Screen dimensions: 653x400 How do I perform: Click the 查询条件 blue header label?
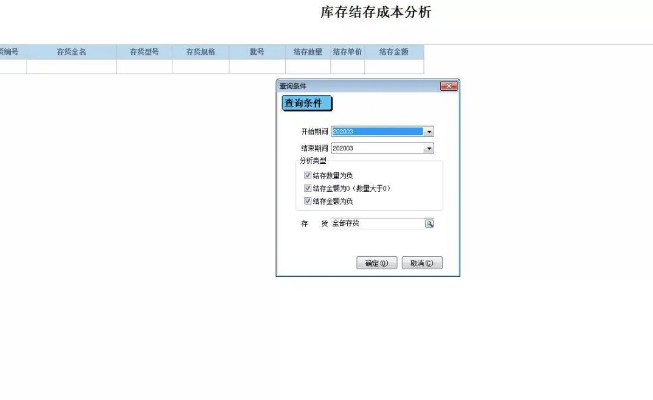point(307,103)
